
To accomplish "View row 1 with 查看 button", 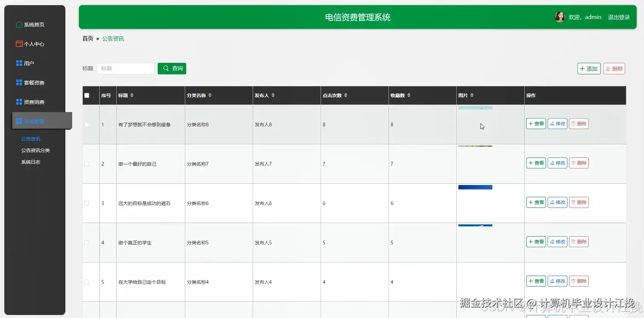I will [536, 124].
